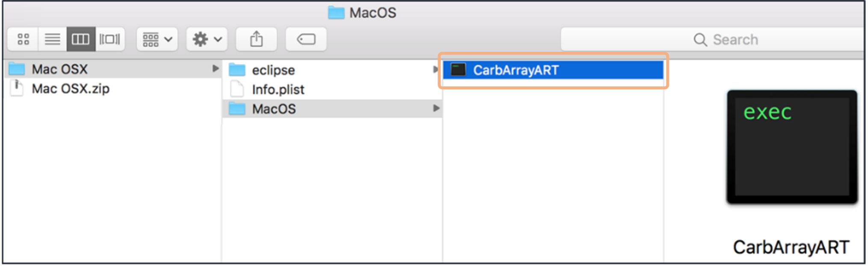The image size is (868, 266).
Task: Switch to cover flow view
Action: click(110, 39)
